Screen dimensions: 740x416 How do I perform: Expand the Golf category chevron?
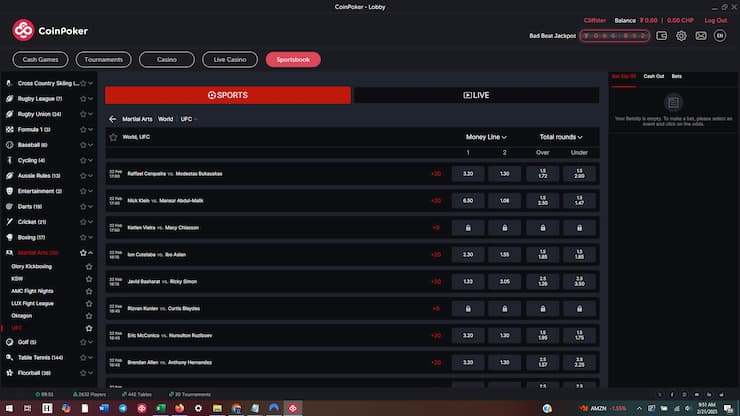91,342
